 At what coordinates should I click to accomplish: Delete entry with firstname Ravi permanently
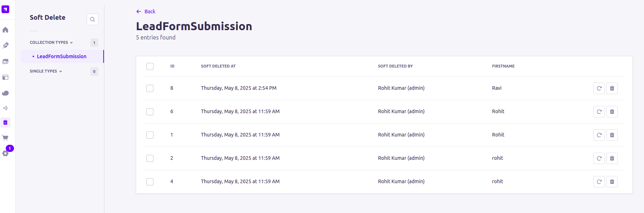[x=612, y=88]
